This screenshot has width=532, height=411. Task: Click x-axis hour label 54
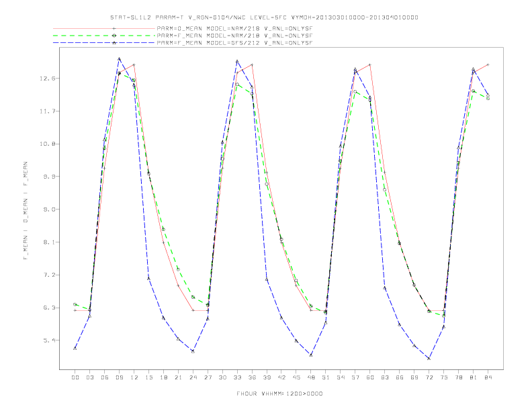click(x=341, y=377)
